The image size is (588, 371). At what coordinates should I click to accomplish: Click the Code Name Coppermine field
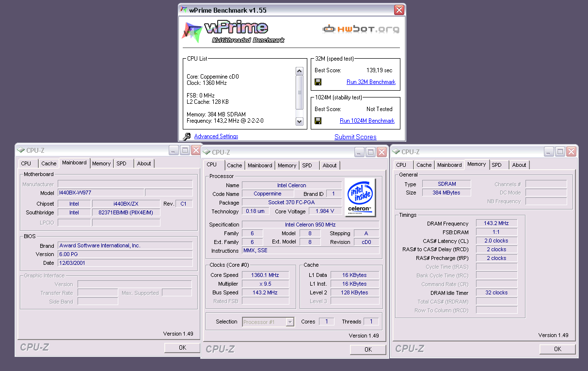click(x=267, y=194)
